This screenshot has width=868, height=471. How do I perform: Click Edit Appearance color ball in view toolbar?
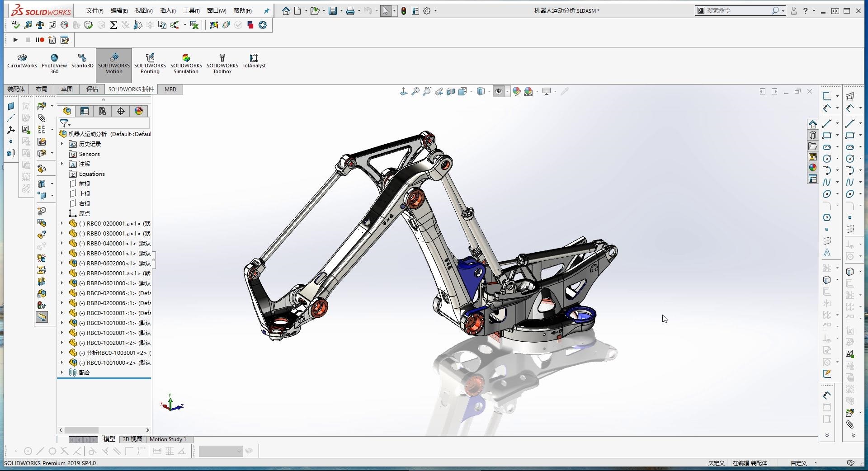(x=517, y=91)
